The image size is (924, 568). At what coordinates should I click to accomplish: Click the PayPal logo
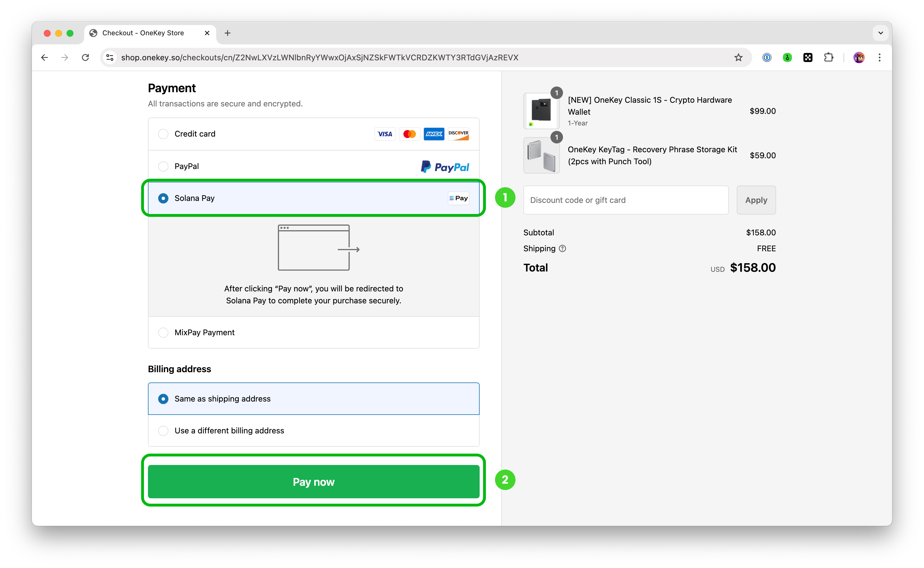click(445, 166)
